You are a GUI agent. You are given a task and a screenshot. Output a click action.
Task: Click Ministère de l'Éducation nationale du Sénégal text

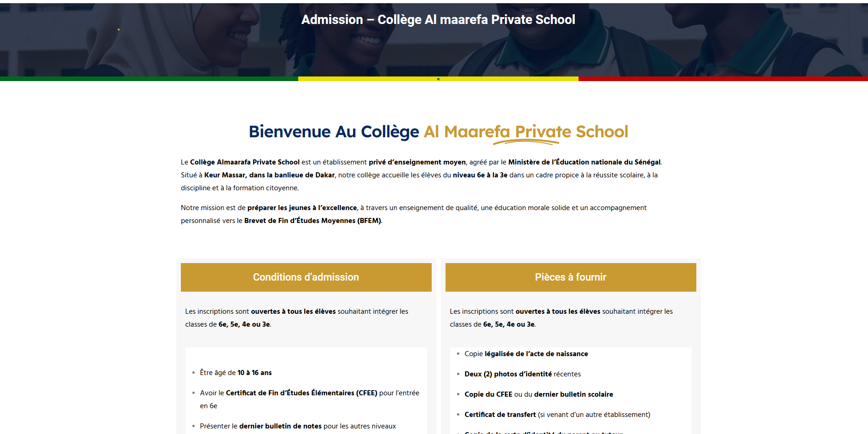tap(584, 162)
